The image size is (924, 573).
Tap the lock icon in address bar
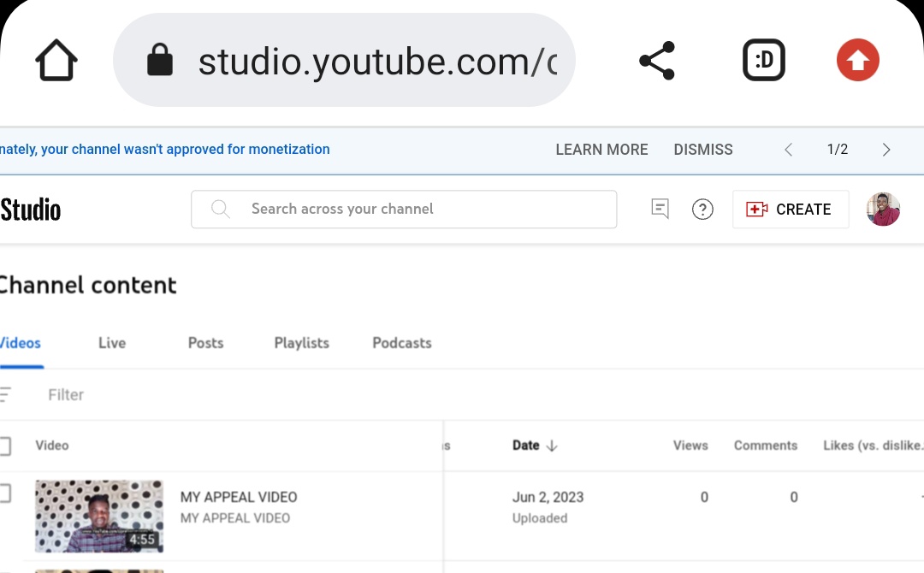[160, 60]
